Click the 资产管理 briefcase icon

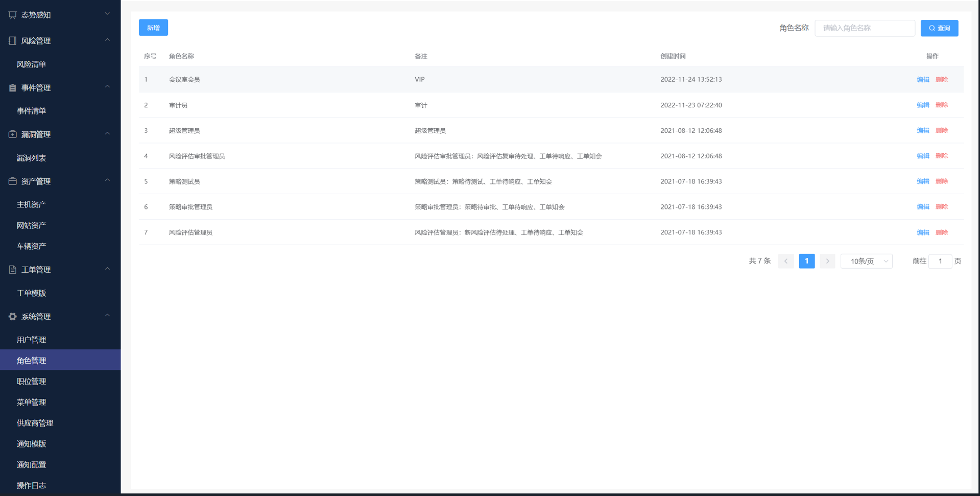[x=12, y=181]
